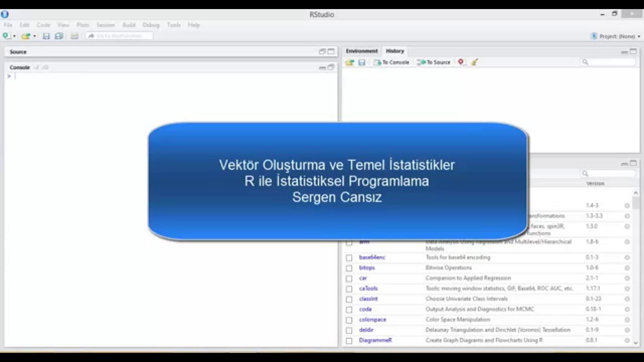Click Packages list scrollbar up arrow
The height and width of the screenshot is (362, 644).
636,193
